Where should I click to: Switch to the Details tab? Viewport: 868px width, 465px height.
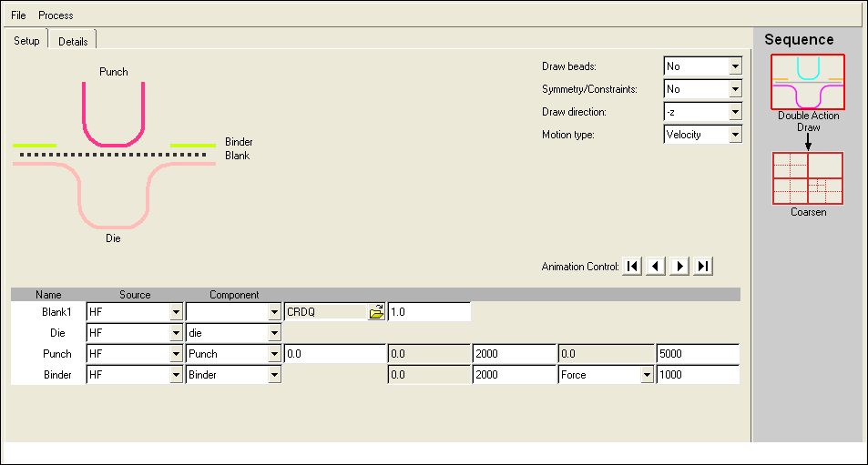[73, 42]
